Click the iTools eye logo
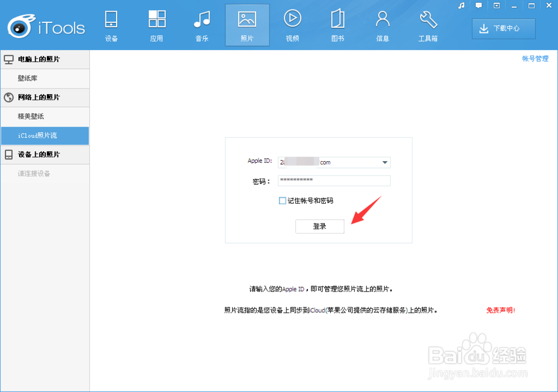Screen dimensions: 558x392 click(x=21, y=27)
